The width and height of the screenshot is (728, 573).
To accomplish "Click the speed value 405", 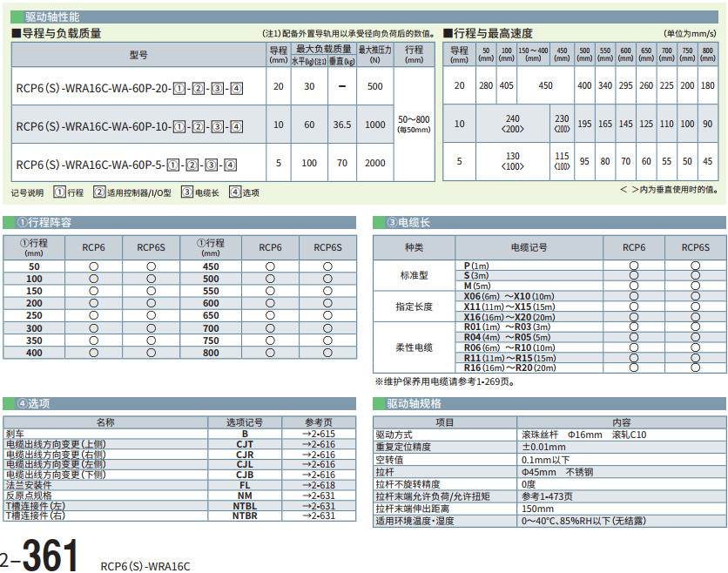I will [507, 86].
